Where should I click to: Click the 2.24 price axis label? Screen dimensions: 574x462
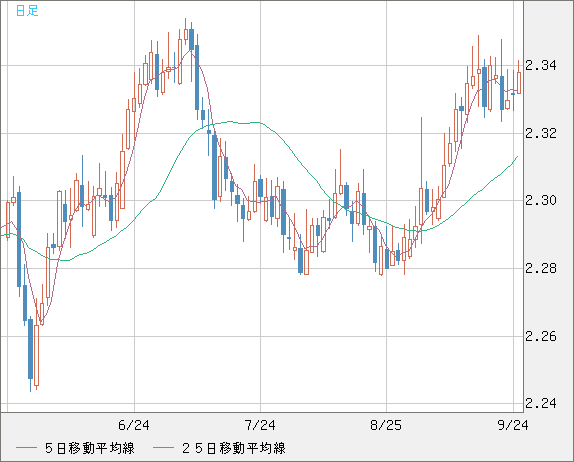(x=541, y=403)
